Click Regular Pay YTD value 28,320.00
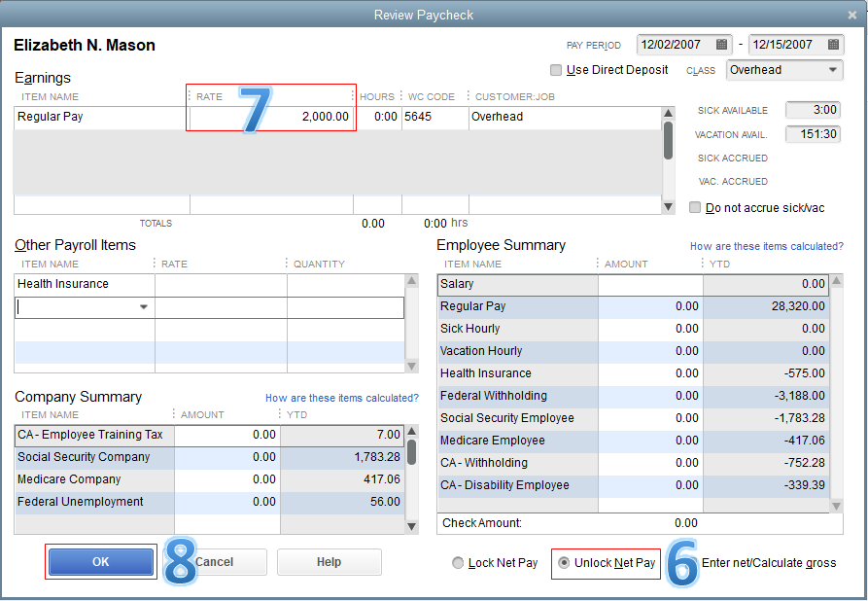The image size is (868, 601). [798, 306]
